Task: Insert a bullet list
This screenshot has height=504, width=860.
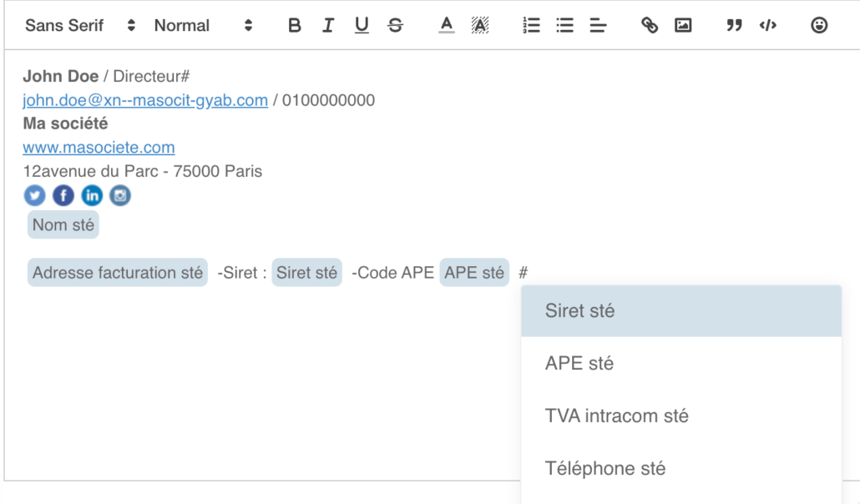Action: pos(565,26)
